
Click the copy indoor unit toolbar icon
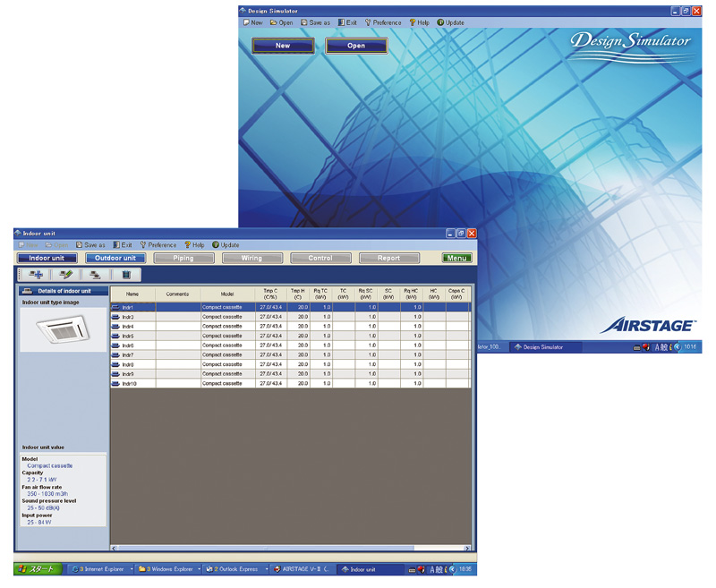[x=95, y=275]
